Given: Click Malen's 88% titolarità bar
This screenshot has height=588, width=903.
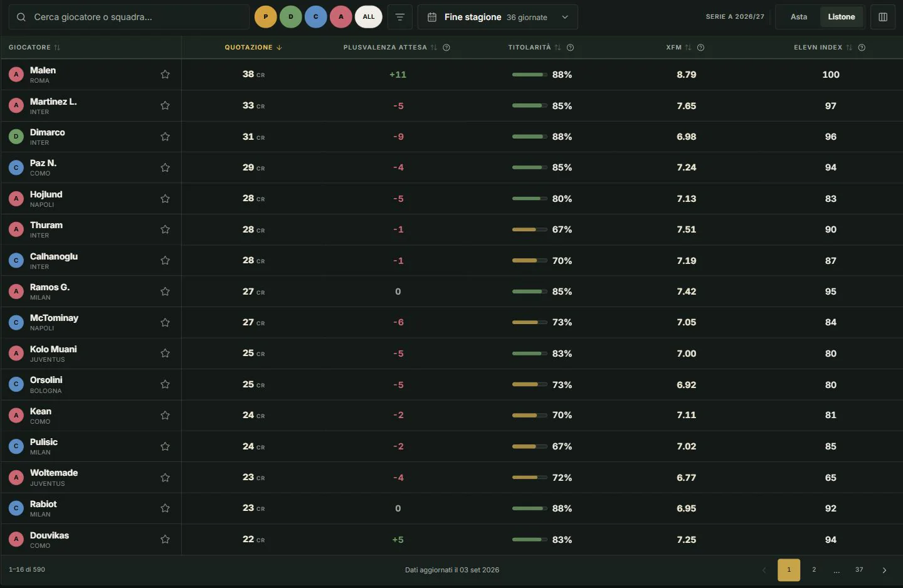Looking at the screenshot, I should click(530, 75).
